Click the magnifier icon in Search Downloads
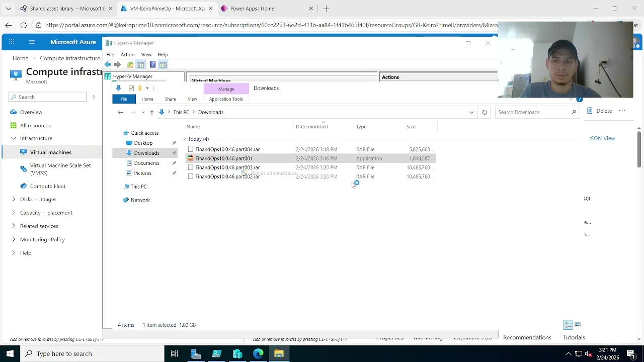 pyautogui.click(x=574, y=112)
